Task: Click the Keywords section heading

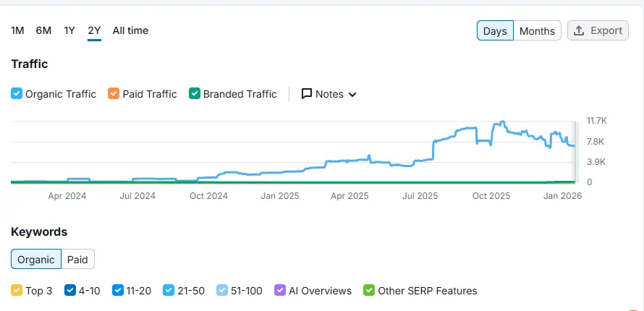Action: click(x=39, y=232)
